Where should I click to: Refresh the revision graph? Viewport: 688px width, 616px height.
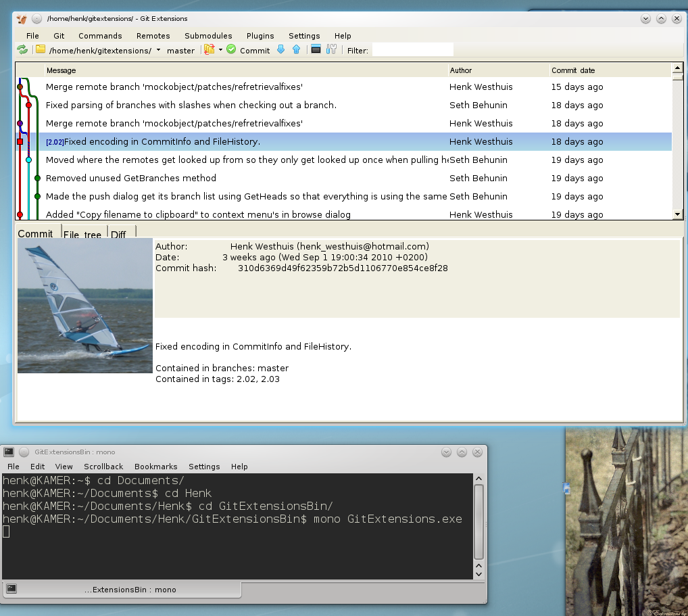(x=22, y=49)
